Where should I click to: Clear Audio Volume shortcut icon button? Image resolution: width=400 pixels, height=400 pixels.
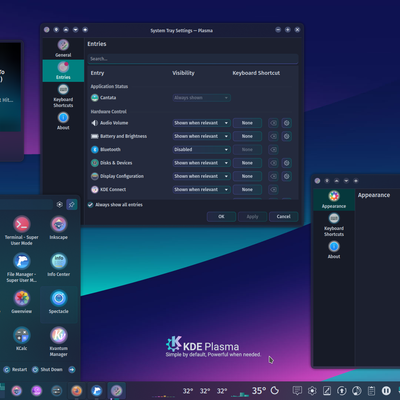(x=273, y=123)
